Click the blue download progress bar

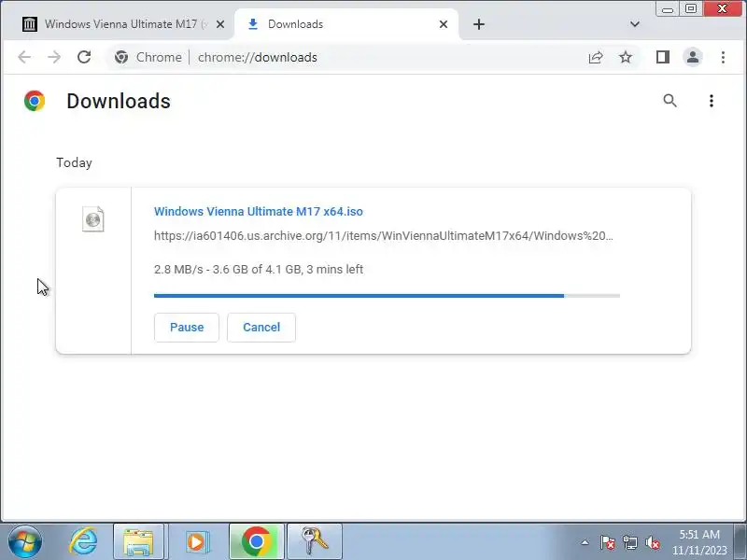pos(387,296)
